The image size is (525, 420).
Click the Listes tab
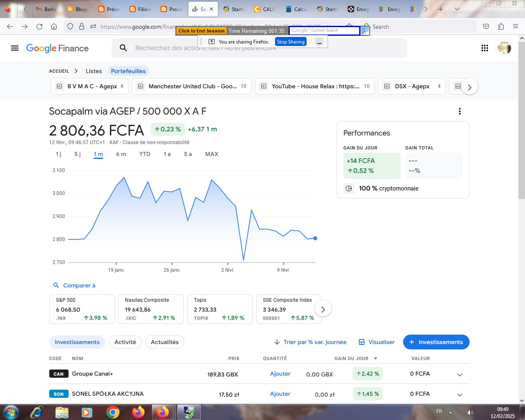click(x=94, y=71)
